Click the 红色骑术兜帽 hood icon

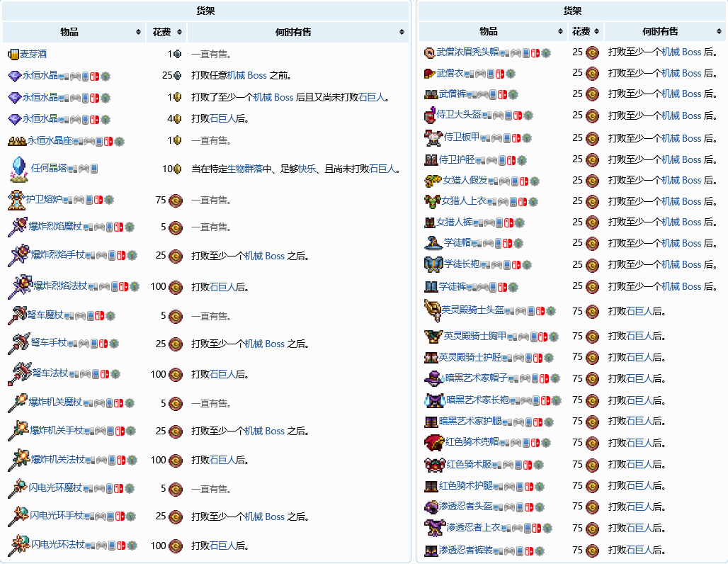433,443
